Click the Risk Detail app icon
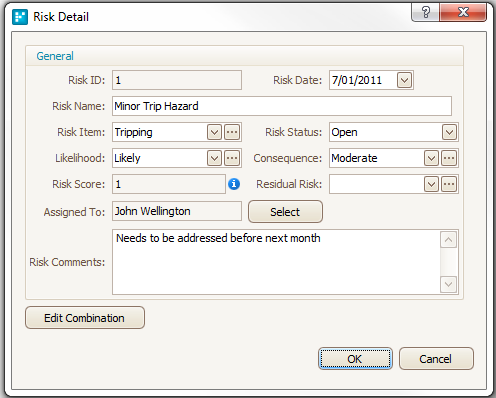The image size is (496, 398). [20, 17]
